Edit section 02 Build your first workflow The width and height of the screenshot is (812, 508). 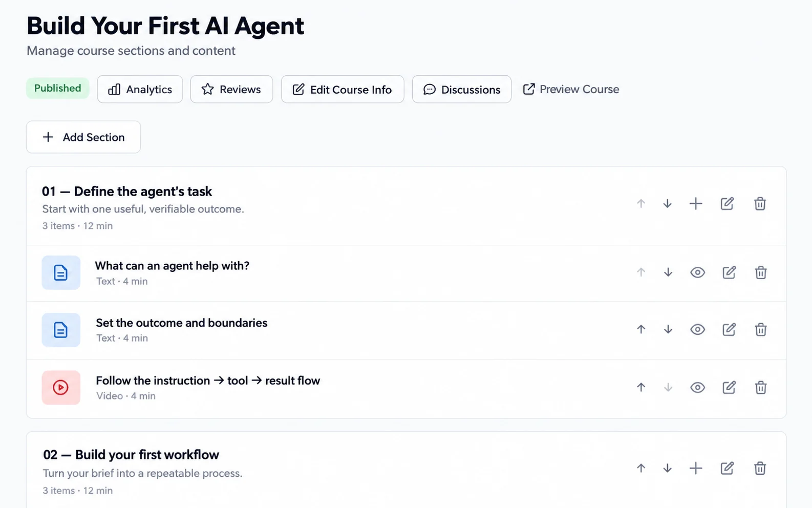(x=727, y=468)
